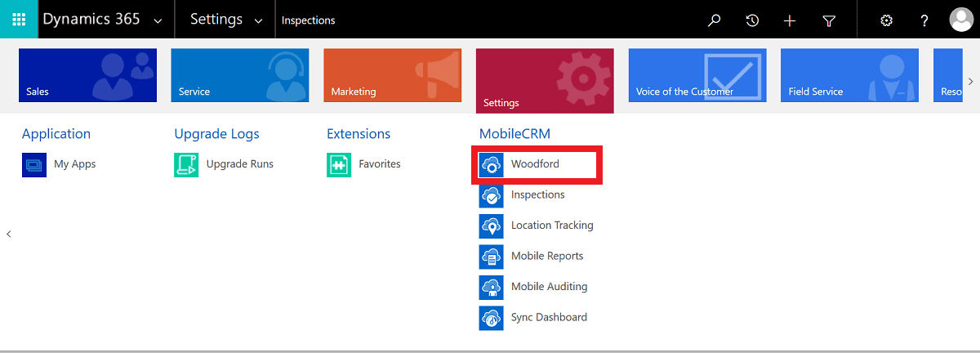This screenshot has width=980, height=353.
Task: Open the help question mark icon
Action: click(924, 20)
